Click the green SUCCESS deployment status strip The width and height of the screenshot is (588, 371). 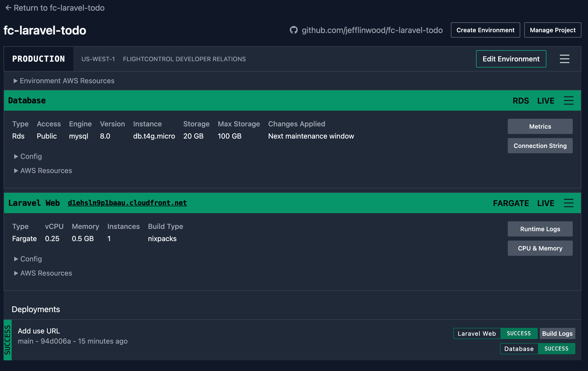(7, 340)
